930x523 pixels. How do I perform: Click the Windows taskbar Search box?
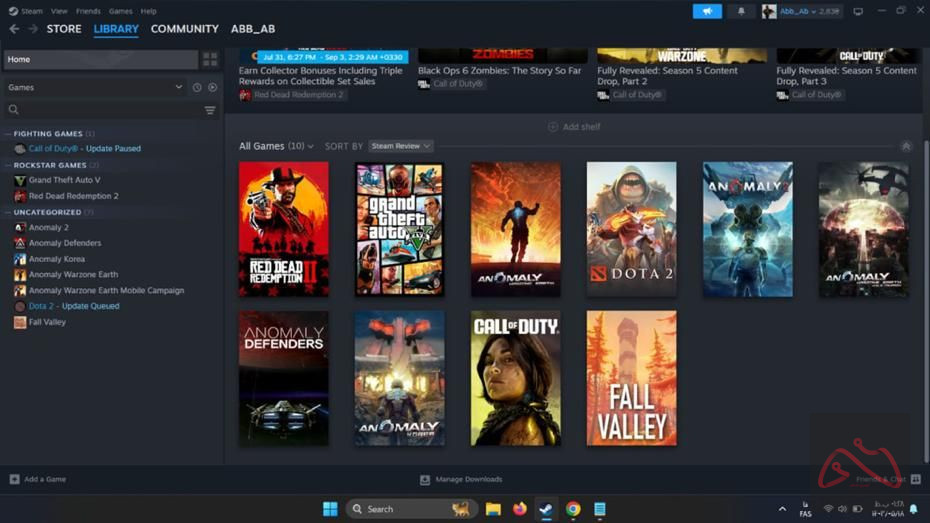point(410,509)
